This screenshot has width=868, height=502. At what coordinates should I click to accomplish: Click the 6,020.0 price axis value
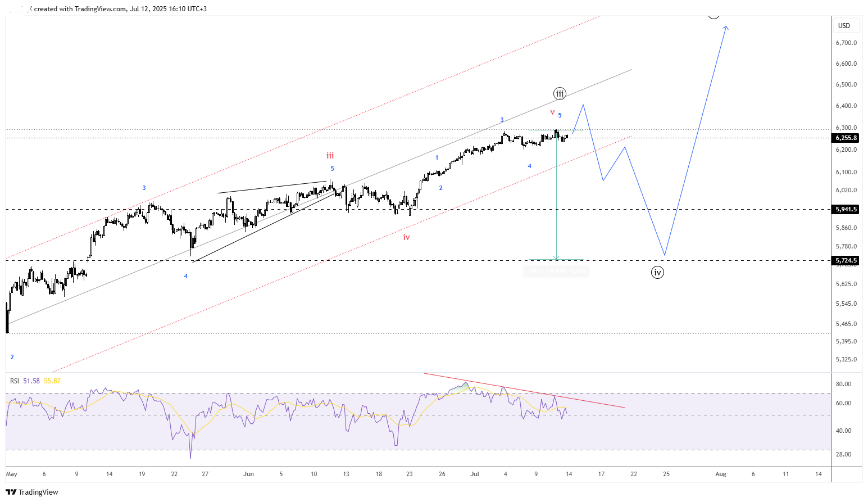[846, 190]
